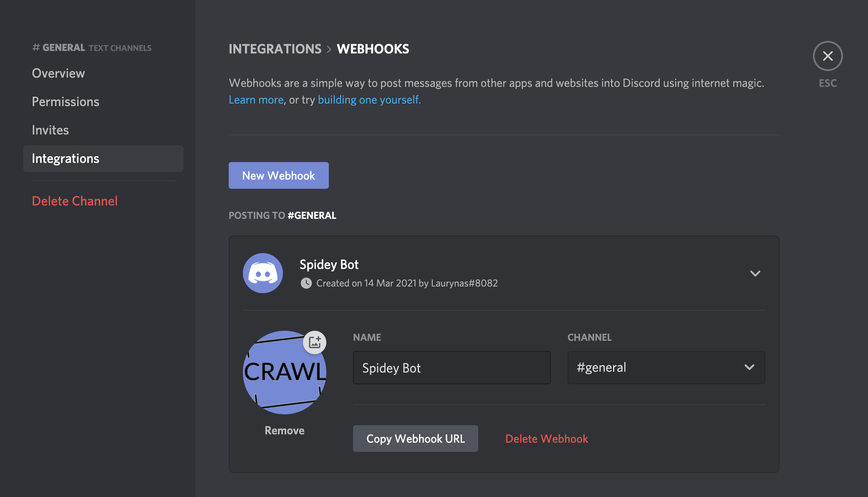The width and height of the screenshot is (868, 497).
Task: Click the Remove label under avatar
Action: pyautogui.click(x=284, y=430)
